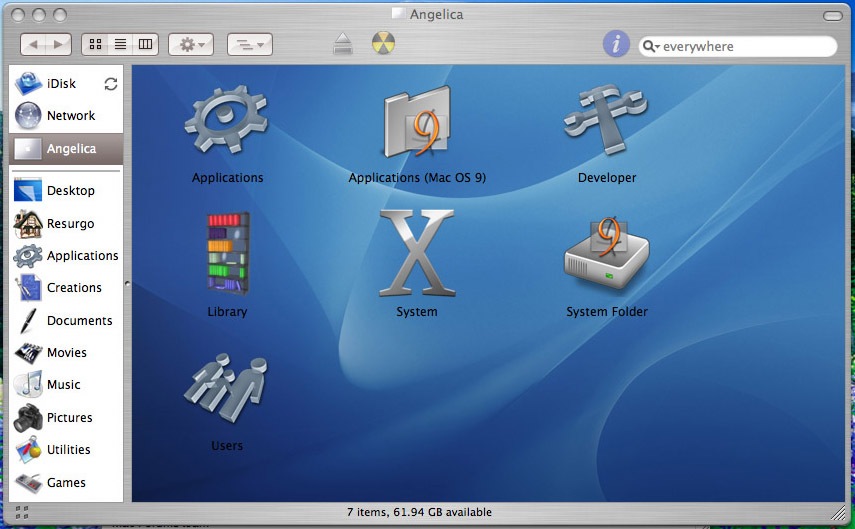Click the Angelica title bar proxy icon

(399, 14)
